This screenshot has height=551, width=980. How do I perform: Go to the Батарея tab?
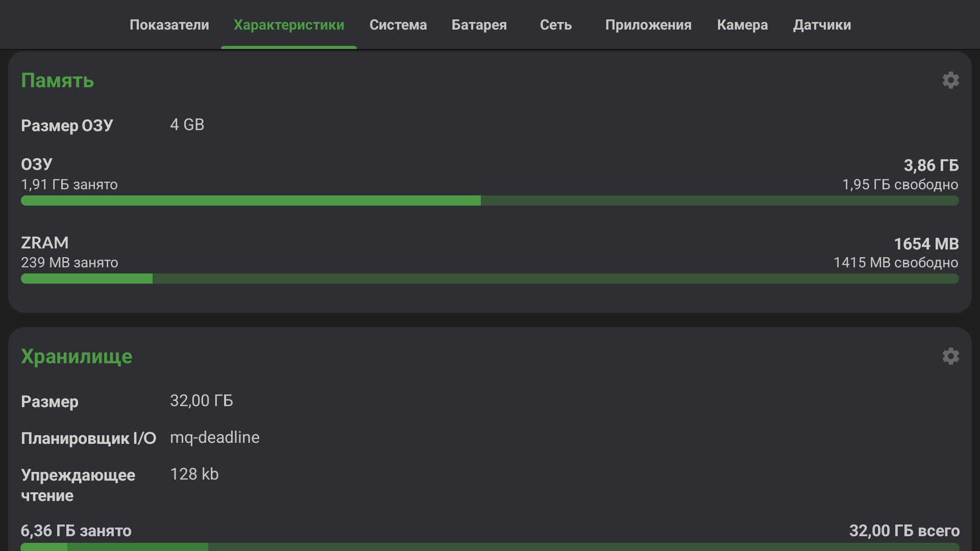(x=479, y=25)
